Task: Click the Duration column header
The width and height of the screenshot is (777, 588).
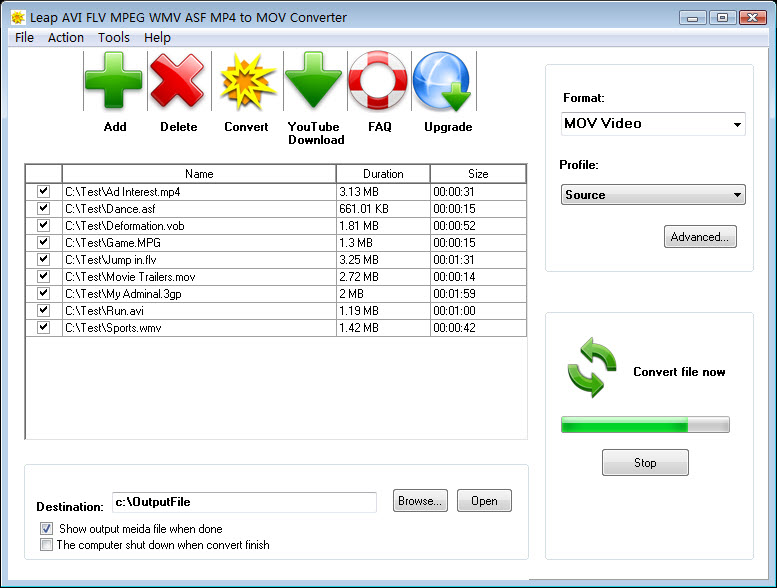Action: [x=383, y=174]
